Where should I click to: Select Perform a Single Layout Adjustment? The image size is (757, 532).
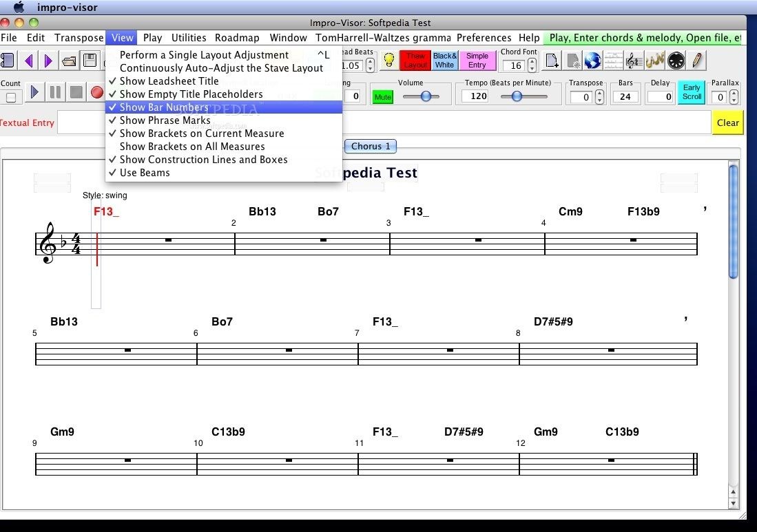click(x=224, y=55)
